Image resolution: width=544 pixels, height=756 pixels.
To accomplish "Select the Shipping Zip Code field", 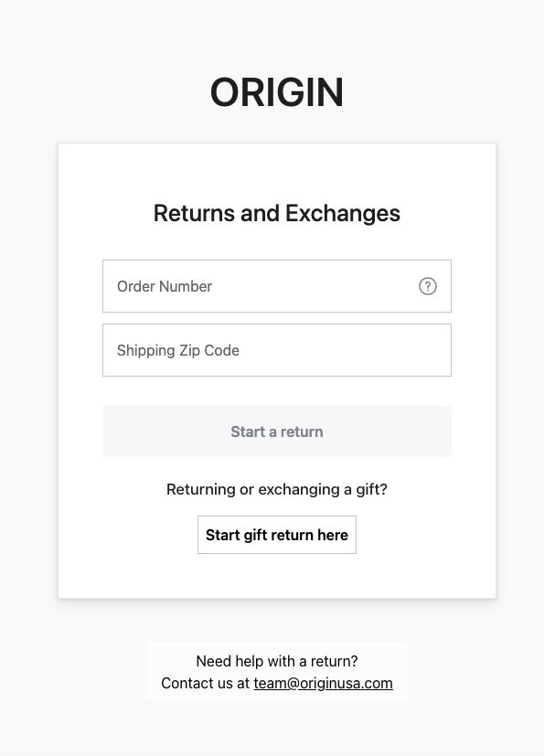I will coord(277,350).
